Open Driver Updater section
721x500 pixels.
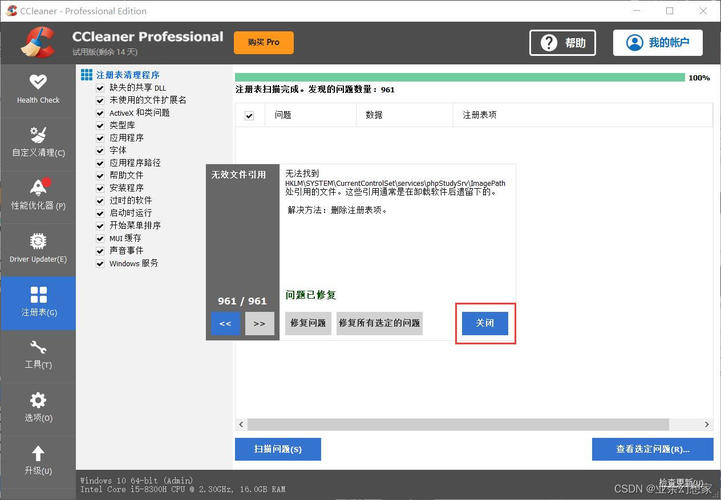38,249
